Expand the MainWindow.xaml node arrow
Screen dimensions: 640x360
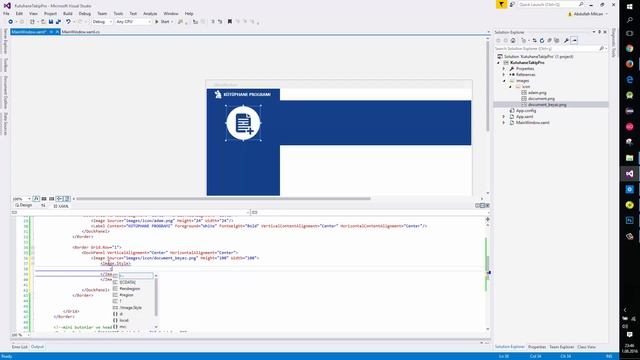[504, 122]
